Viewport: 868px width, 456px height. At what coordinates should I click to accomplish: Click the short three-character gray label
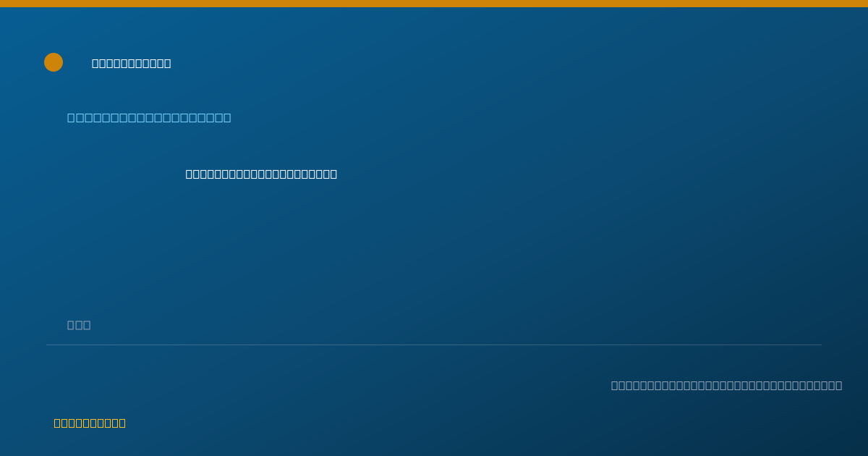[79, 325]
